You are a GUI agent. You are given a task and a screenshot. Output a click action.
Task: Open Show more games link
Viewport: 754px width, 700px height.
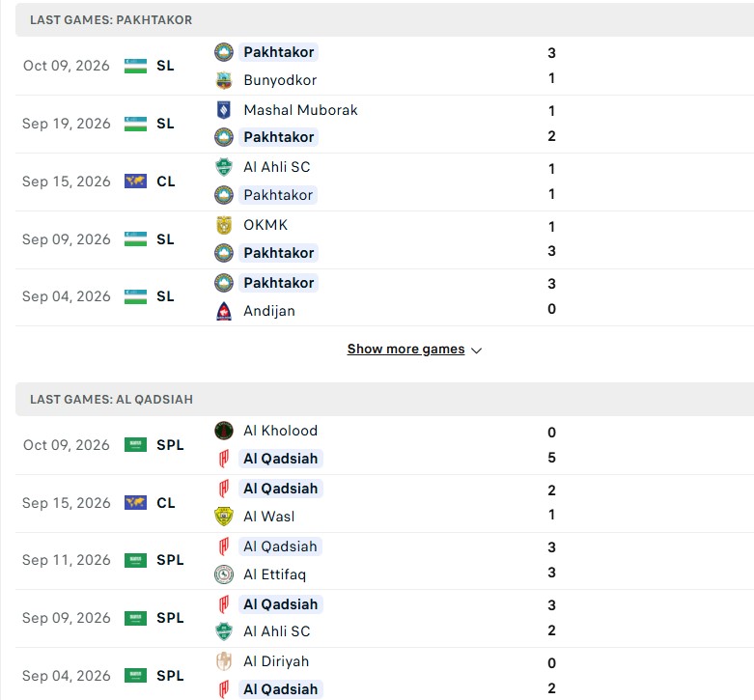click(x=405, y=350)
